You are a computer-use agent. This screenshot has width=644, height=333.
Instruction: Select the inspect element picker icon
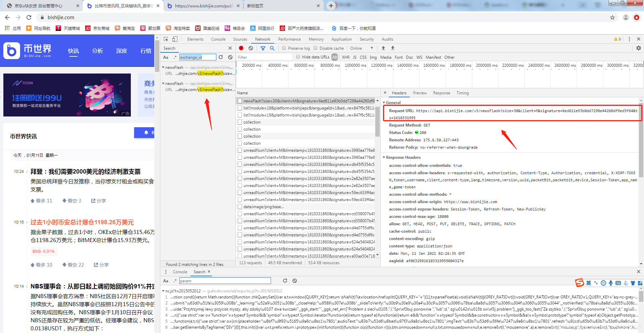click(166, 39)
